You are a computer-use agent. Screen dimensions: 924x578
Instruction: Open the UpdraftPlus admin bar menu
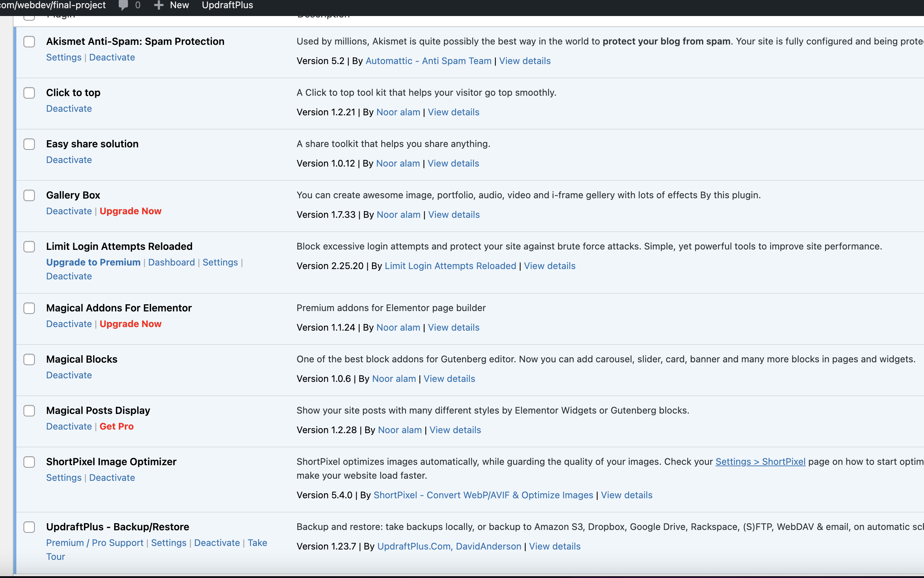click(227, 5)
